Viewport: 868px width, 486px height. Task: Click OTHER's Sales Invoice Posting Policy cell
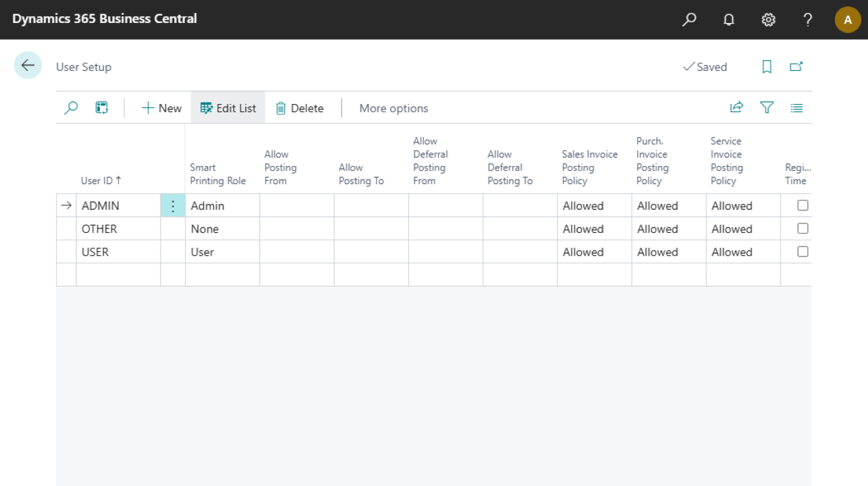pos(595,229)
